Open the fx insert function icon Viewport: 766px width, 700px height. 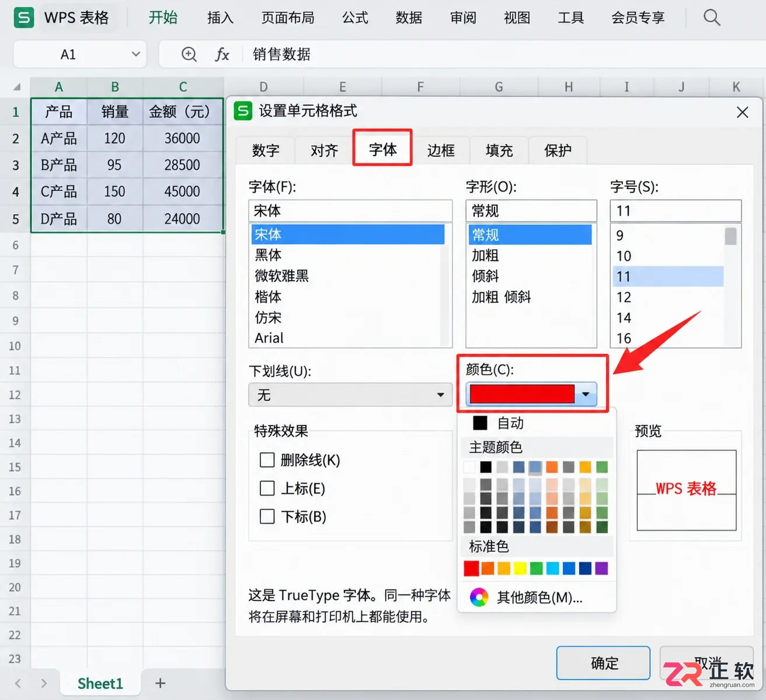[222, 54]
